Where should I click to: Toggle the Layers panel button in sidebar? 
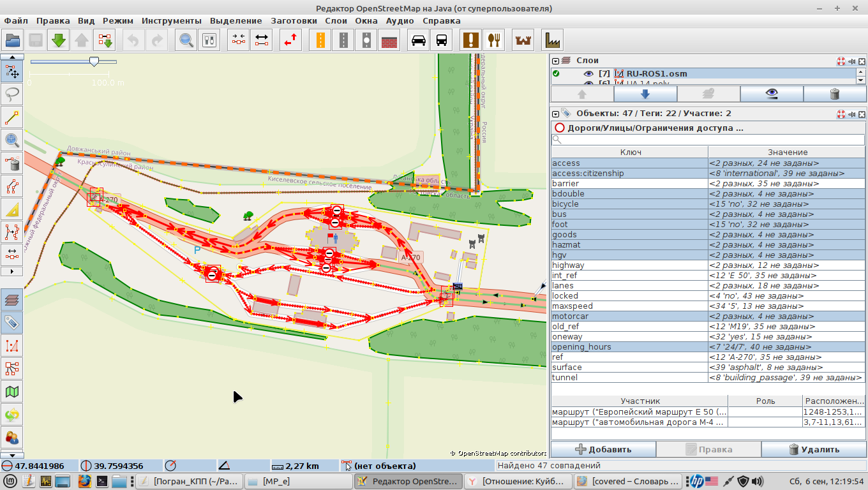coord(11,300)
